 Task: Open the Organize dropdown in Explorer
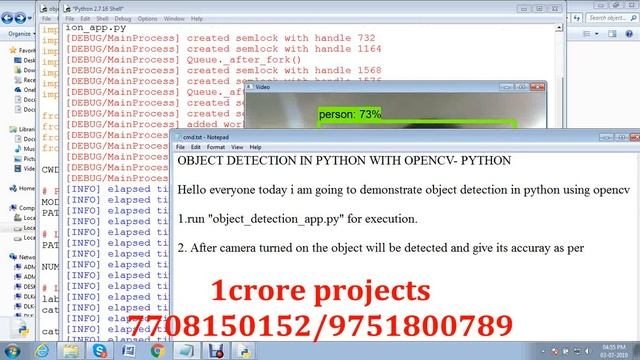point(21,34)
